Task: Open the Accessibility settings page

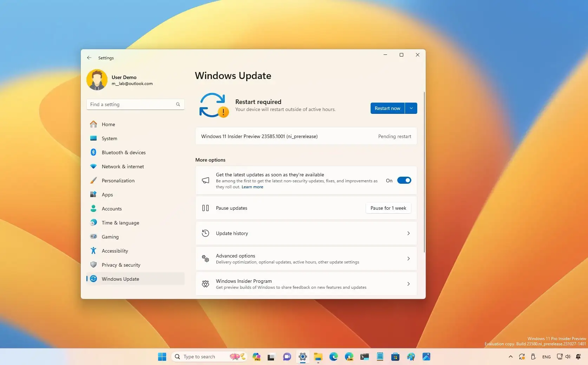Action: (x=135, y=251)
